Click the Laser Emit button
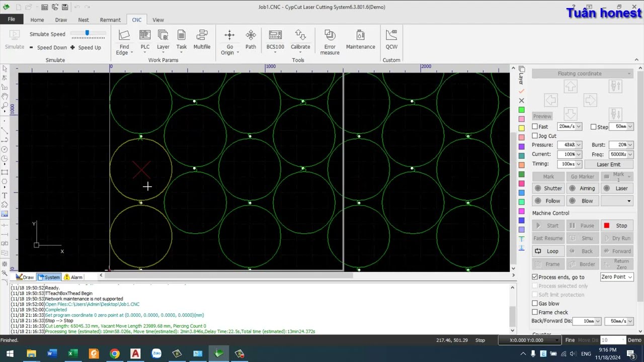 [608, 164]
